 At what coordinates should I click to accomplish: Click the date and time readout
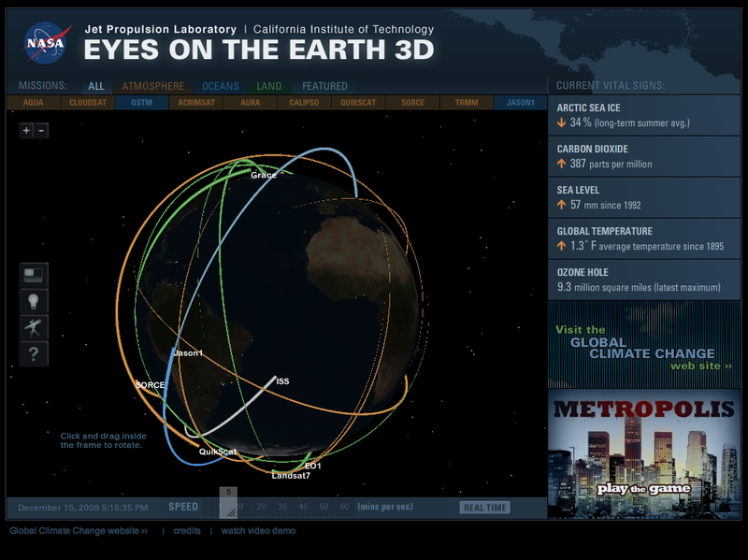[83, 508]
